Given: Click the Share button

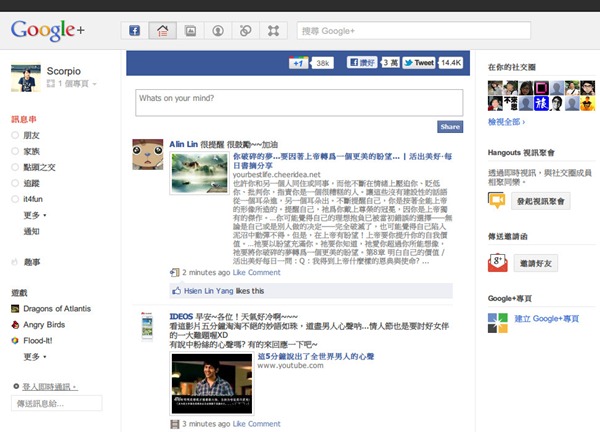Looking at the screenshot, I should [450, 127].
